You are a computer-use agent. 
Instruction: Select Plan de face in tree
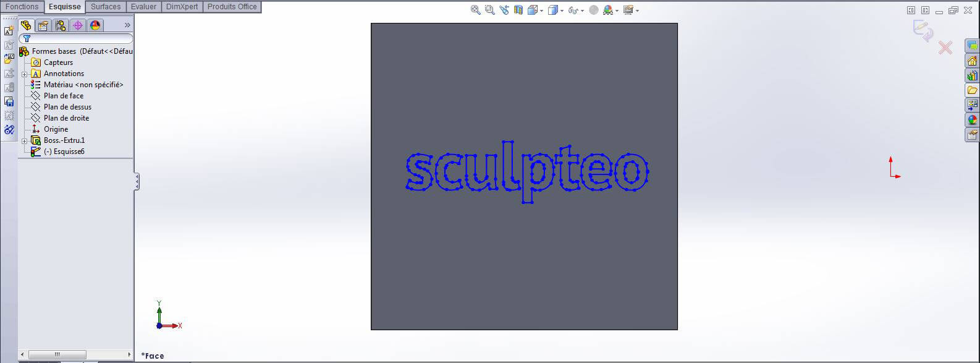[x=57, y=96]
